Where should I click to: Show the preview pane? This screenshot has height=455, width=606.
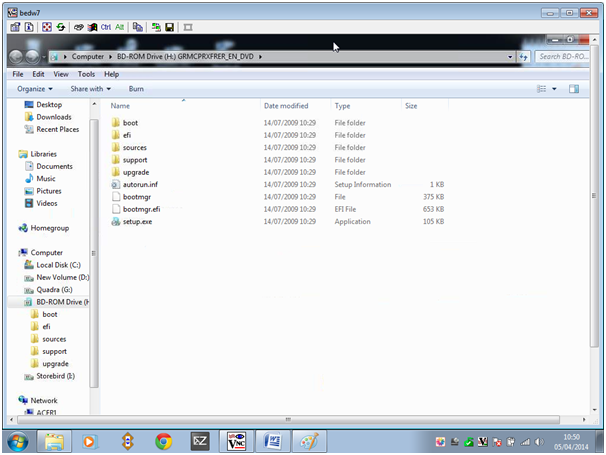[x=574, y=89]
